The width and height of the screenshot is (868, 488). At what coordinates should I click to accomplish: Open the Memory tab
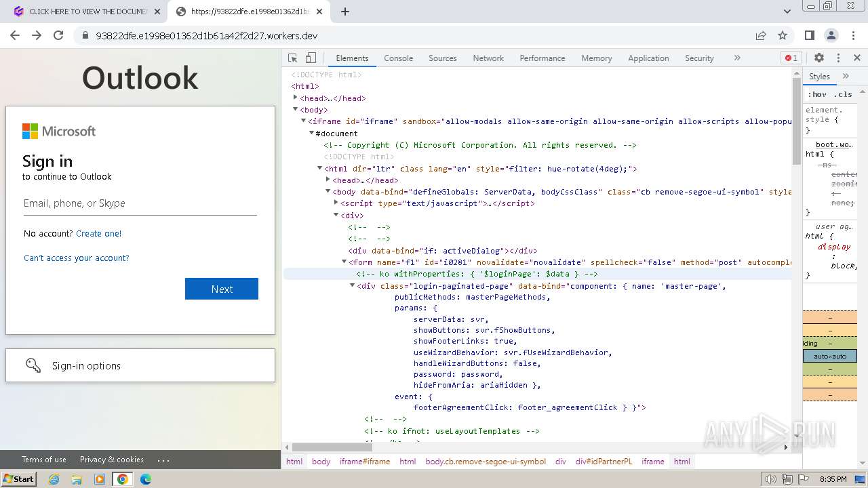click(x=596, y=58)
